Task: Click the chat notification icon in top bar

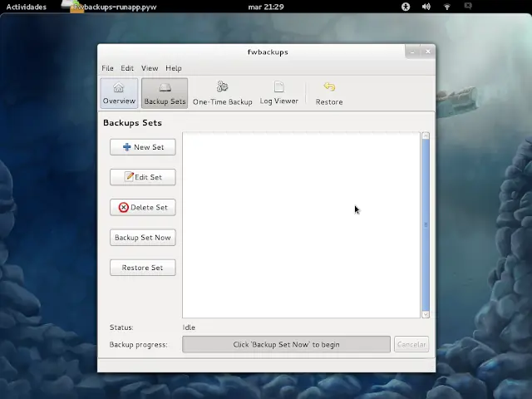Action: click(468, 6)
